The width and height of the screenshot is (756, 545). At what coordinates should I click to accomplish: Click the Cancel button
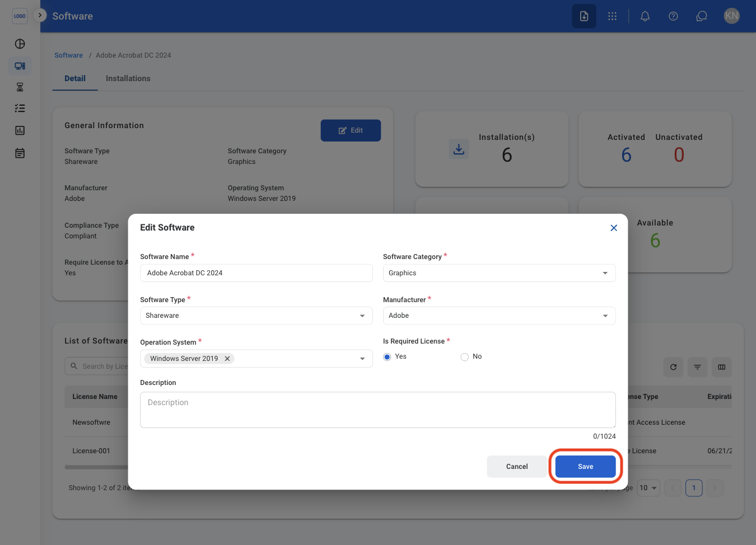coord(517,467)
